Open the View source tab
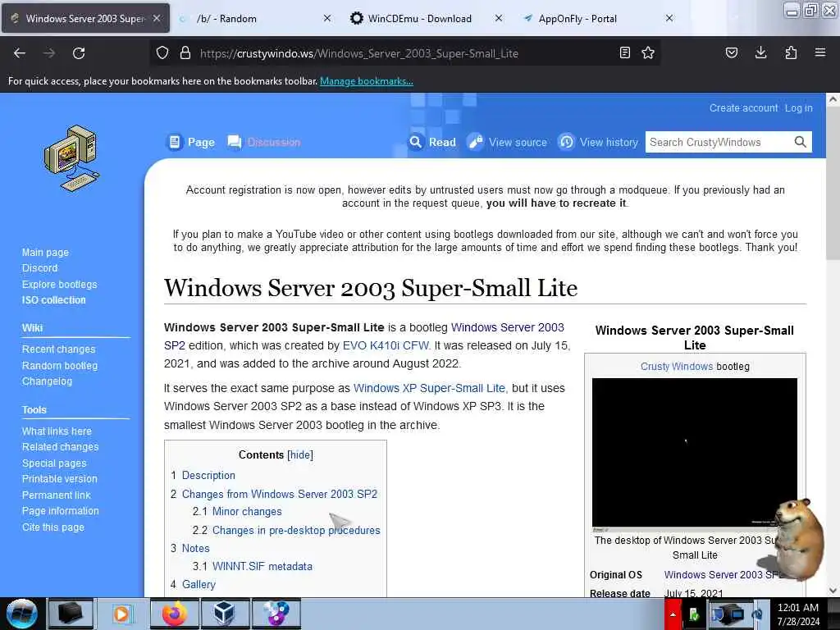The image size is (840, 630). [x=507, y=142]
